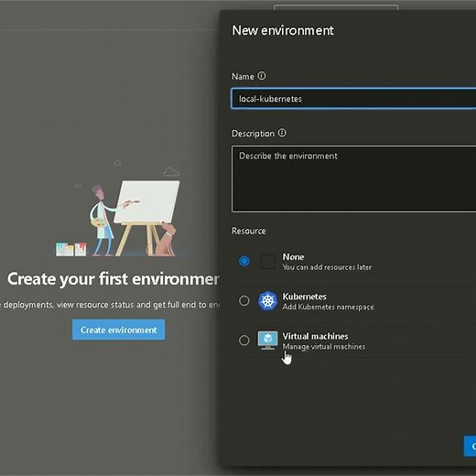Viewport: 476px width, 476px height.
Task: Click the Description text area
Action: (353, 178)
